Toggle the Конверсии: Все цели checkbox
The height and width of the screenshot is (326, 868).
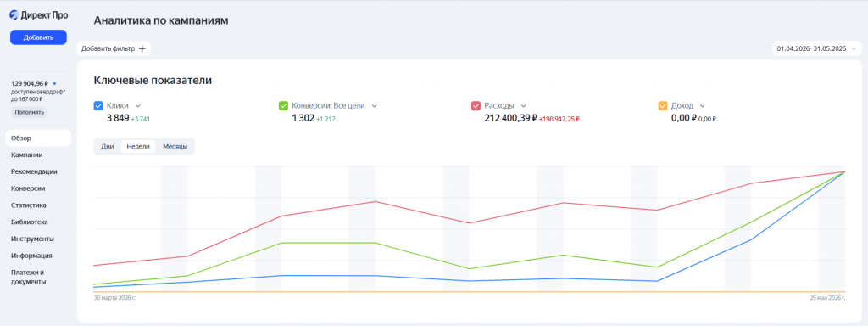283,106
